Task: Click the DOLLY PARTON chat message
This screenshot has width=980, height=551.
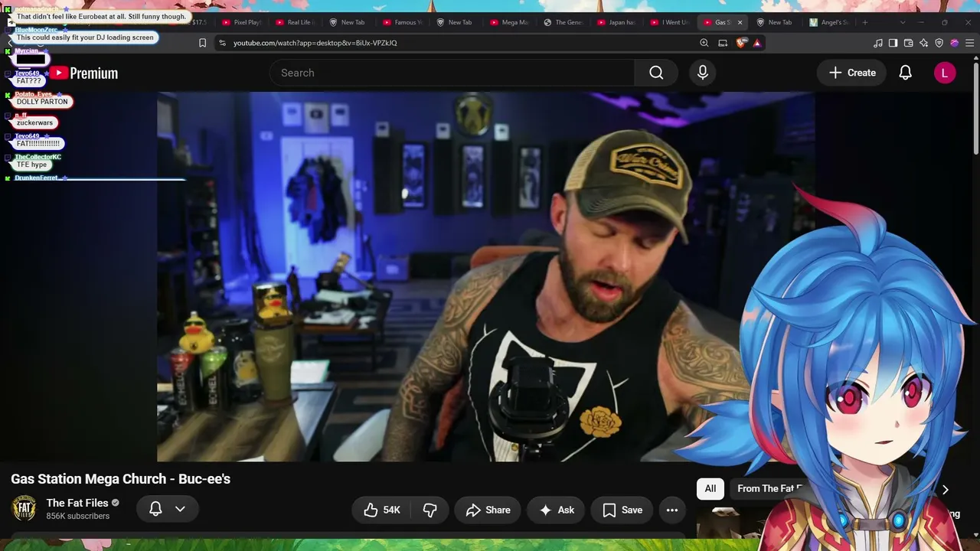Action: pos(42,102)
